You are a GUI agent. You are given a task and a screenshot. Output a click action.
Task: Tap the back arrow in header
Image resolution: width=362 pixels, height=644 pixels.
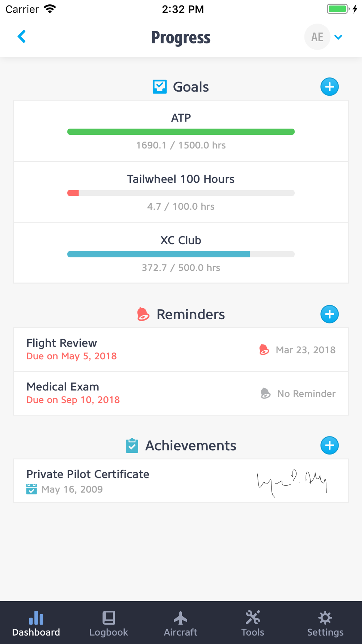(22, 37)
